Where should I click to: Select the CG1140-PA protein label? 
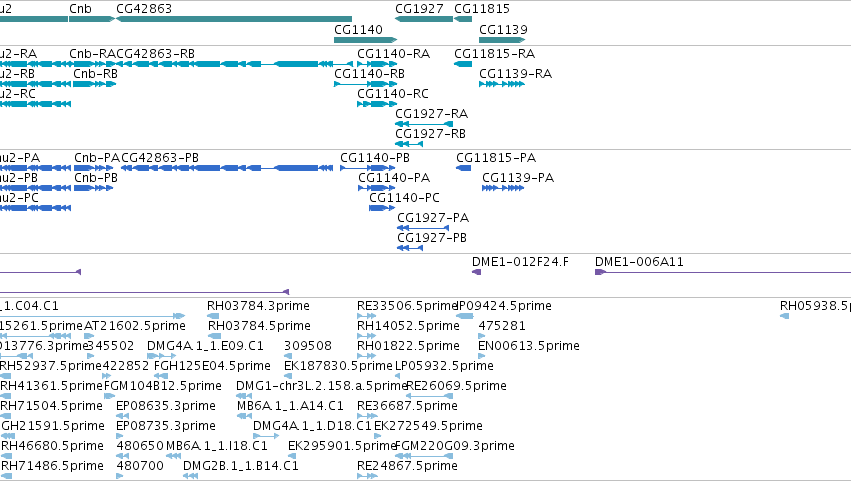[x=394, y=178]
